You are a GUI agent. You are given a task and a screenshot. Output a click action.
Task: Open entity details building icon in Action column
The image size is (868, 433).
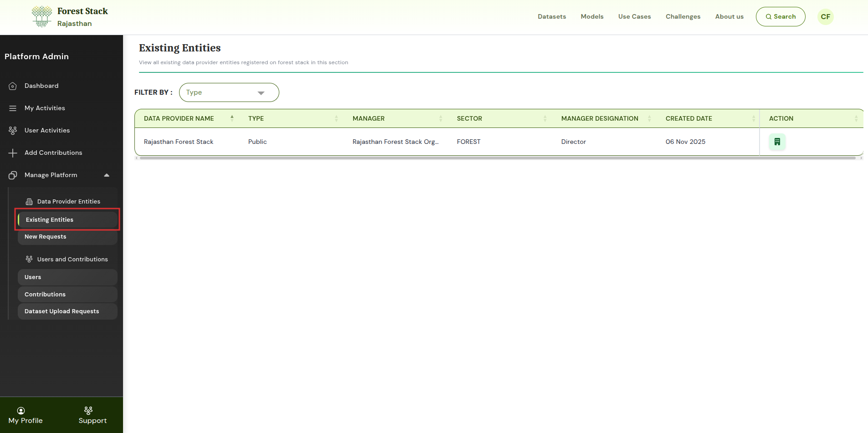pos(777,142)
